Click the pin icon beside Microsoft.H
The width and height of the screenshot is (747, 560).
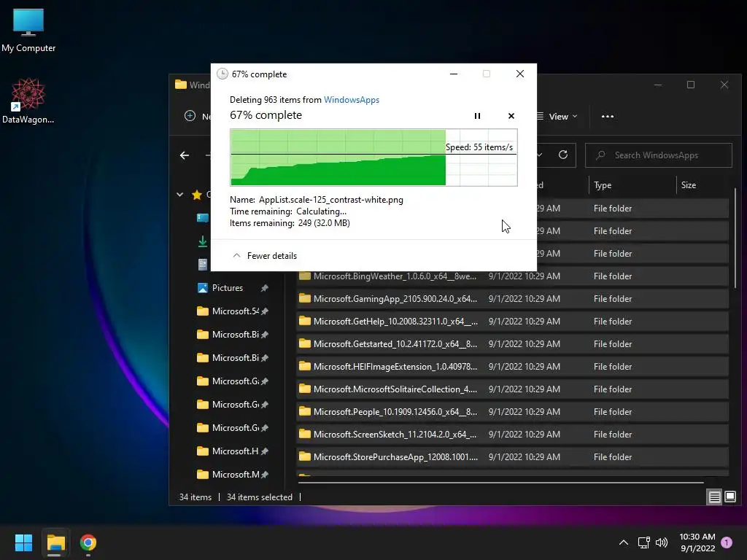[264, 451]
